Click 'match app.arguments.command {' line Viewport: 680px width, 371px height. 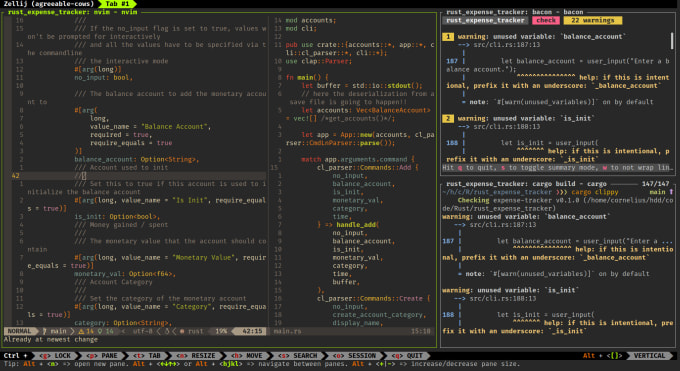pos(358,159)
